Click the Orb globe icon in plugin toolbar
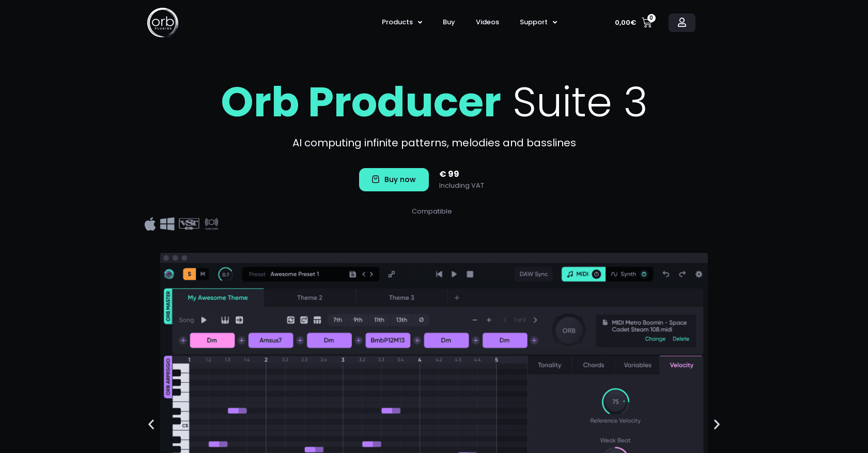 169,274
